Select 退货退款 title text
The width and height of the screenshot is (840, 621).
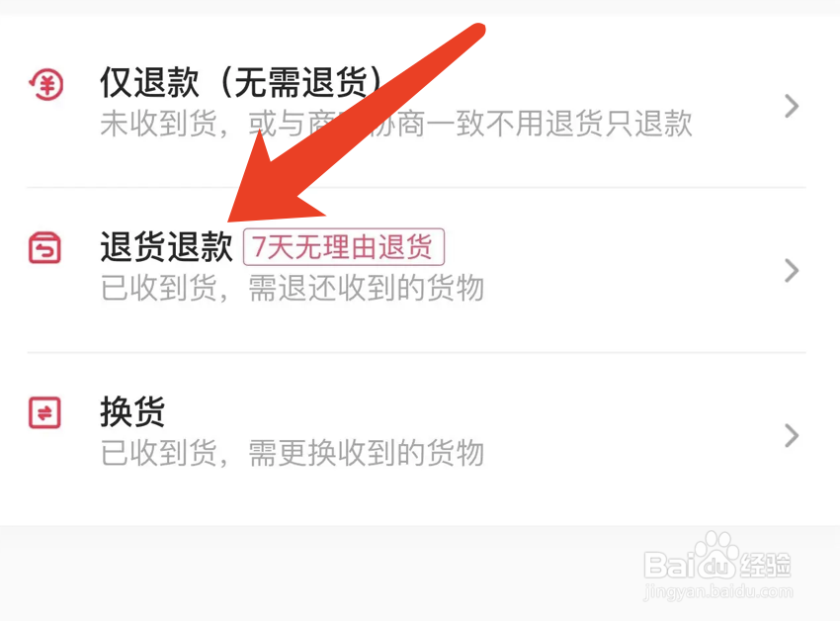167,246
